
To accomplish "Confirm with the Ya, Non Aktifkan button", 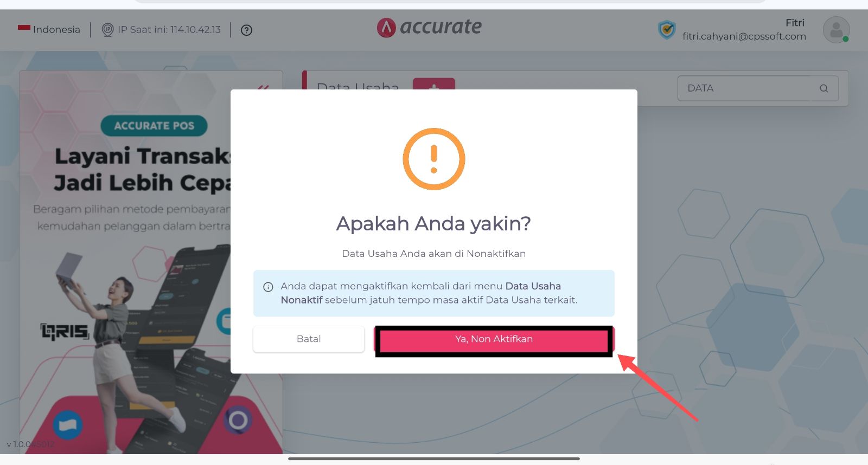I will (x=494, y=340).
